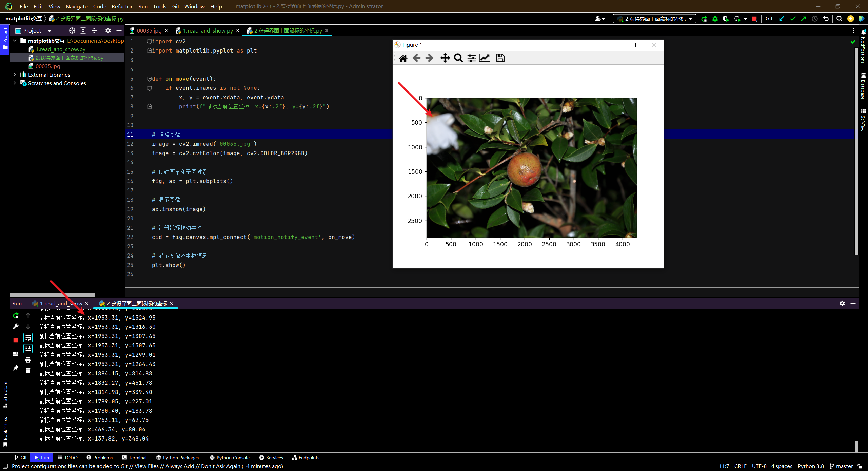Screen dimensions: 868x471
Task: Switch to the 1.read_and_show.py editor tab
Action: (x=208, y=31)
